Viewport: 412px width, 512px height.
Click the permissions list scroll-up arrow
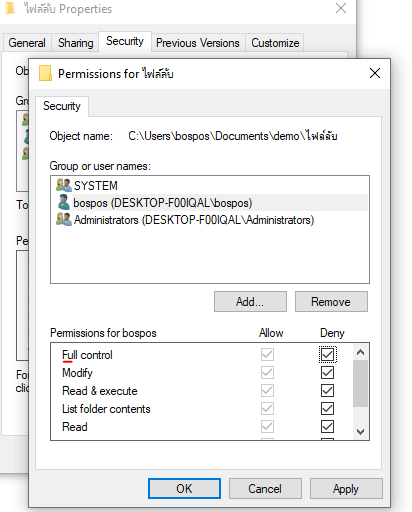360,352
